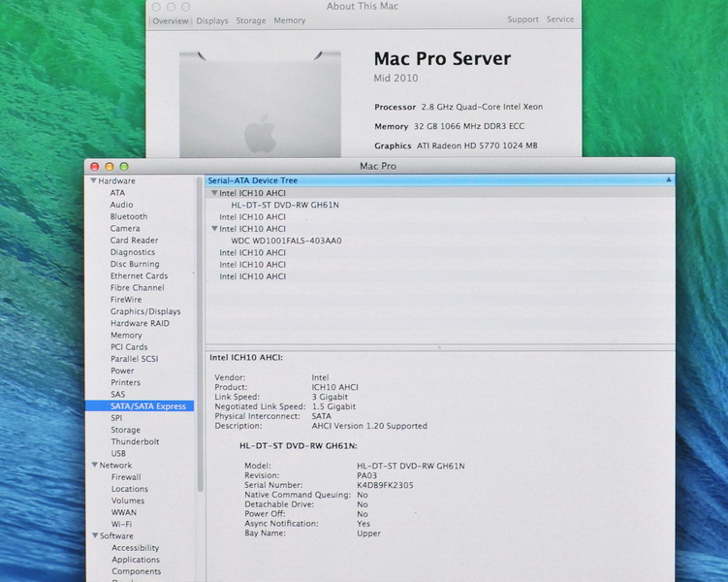
Task: Select Power in the sidebar
Action: pos(122,371)
